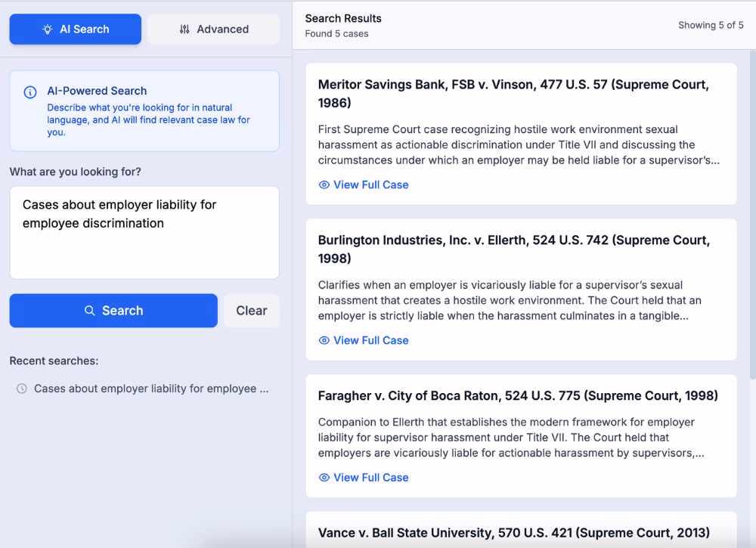Viewport: 756px width, 548px height.
Task: Click the Faragher v. City of Boca Raton title
Action: [518, 396]
